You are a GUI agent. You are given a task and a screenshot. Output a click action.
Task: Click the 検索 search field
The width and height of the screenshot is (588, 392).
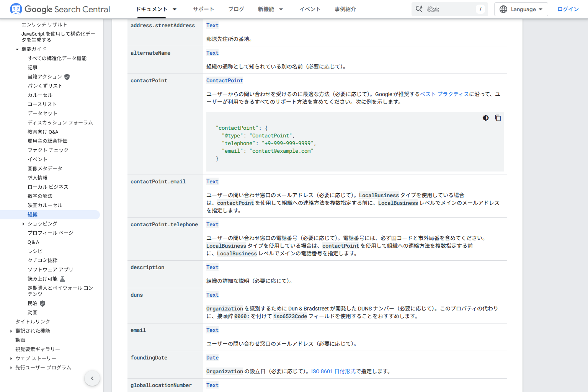tap(450, 9)
